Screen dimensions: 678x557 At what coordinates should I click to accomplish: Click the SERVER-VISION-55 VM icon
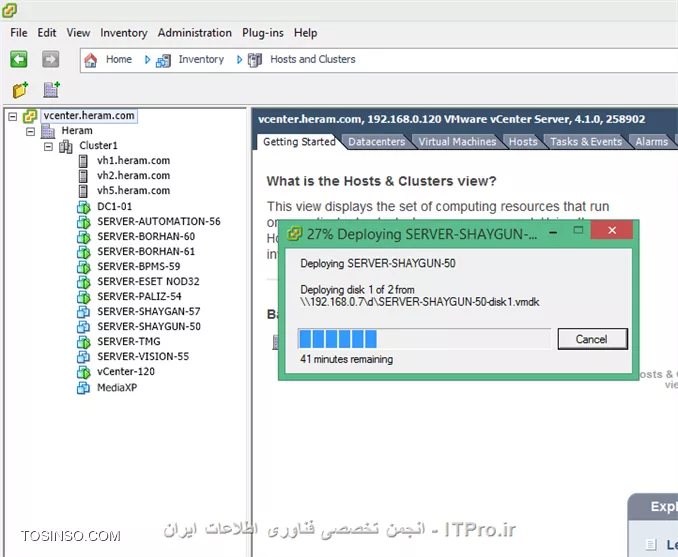click(x=83, y=357)
